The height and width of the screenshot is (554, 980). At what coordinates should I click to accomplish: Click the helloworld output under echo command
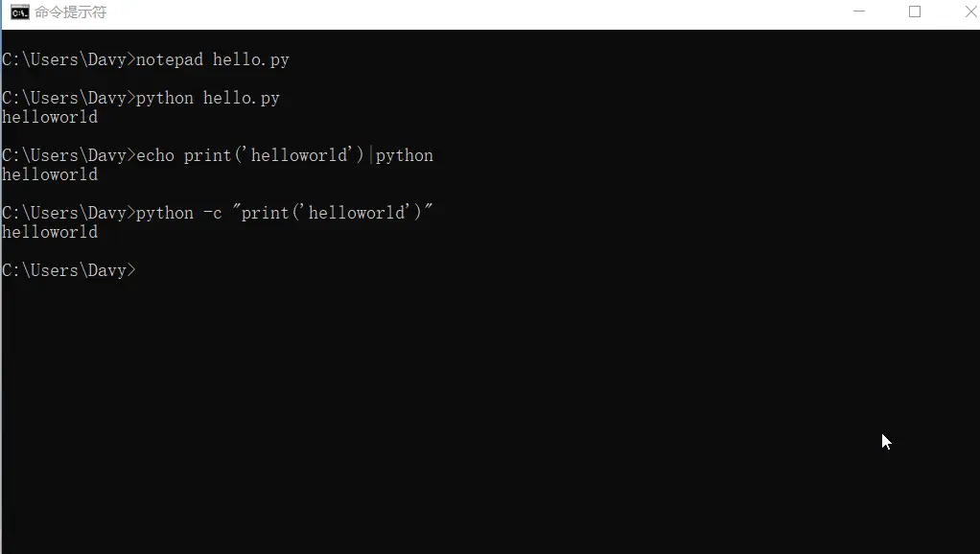[49, 173]
